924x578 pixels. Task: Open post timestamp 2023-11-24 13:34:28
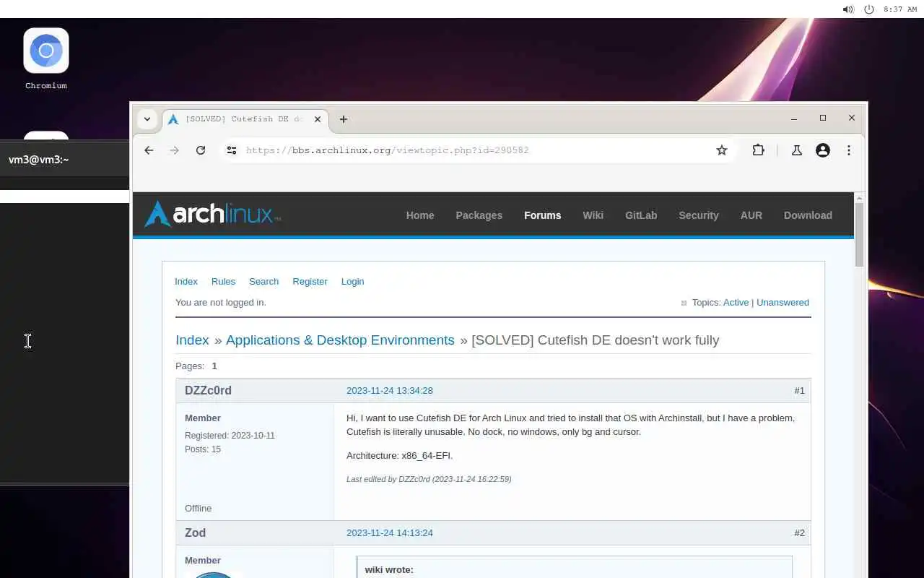point(390,391)
